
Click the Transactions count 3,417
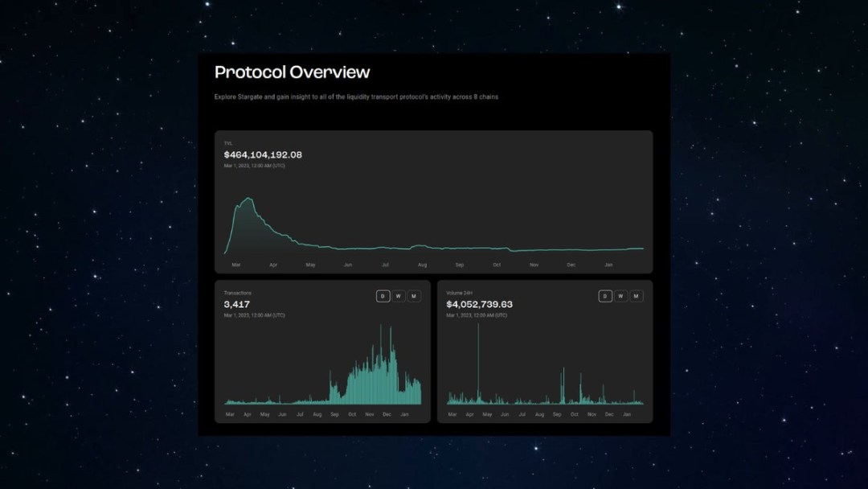coord(237,304)
